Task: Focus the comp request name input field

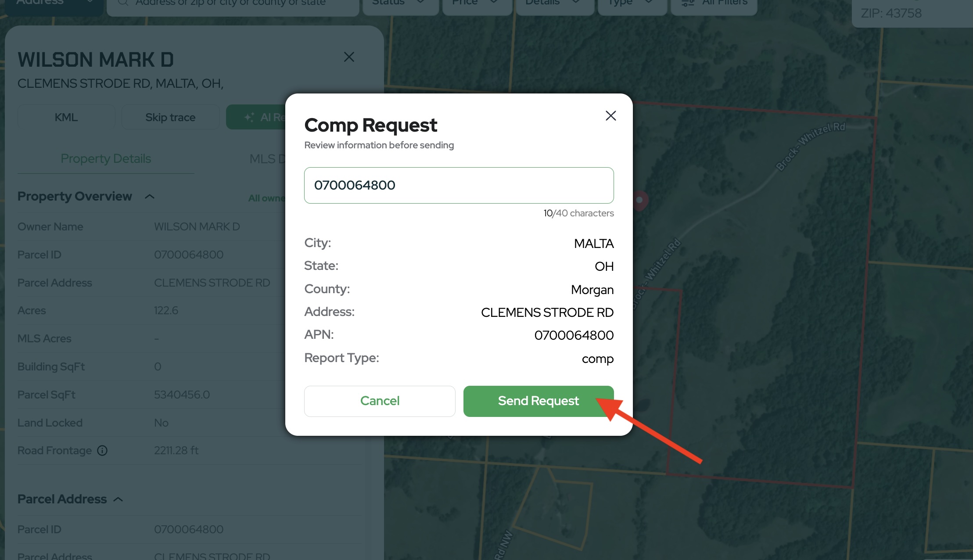Action: [x=459, y=185]
